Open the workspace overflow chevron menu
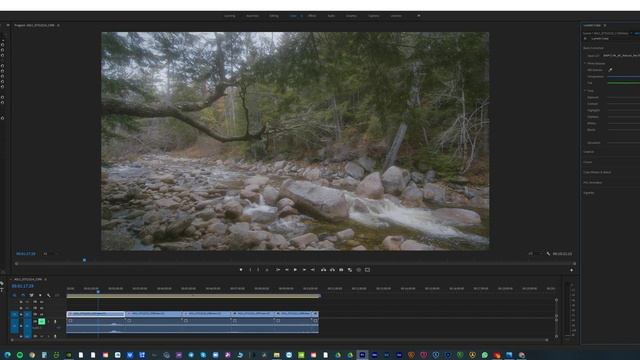The image size is (640, 360). (418, 16)
